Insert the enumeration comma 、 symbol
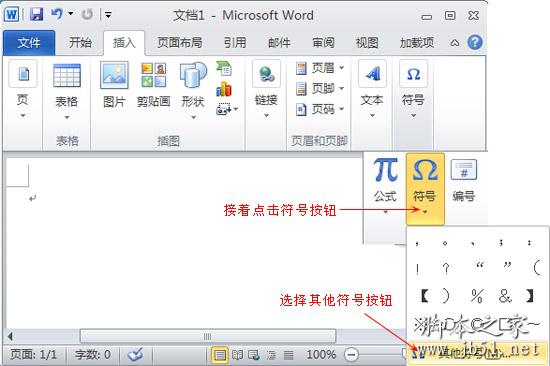Viewport: 550px width, 366px height. [x=473, y=242]
